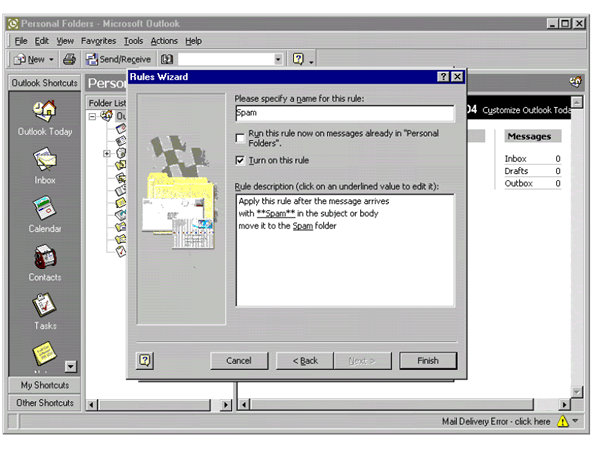Click the underlined **Spam** keyword value

(276, 214)
